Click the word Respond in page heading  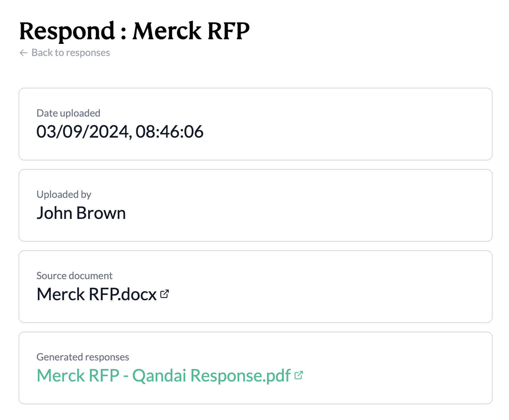coord(67,31)
